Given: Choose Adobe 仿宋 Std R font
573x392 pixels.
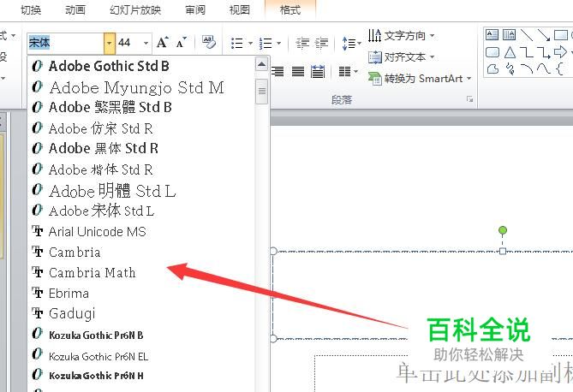Looking at the screenshot, I should 141,128.
